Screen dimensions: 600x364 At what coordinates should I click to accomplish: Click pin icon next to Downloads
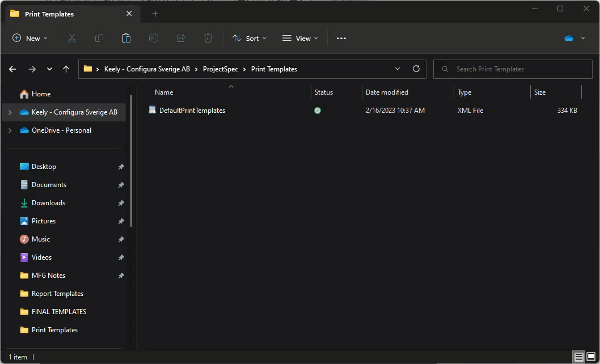tap(121, 203)
